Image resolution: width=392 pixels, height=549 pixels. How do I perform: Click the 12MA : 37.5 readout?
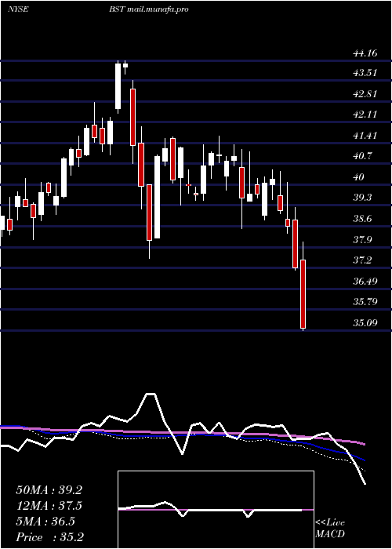tap(49, 506)
